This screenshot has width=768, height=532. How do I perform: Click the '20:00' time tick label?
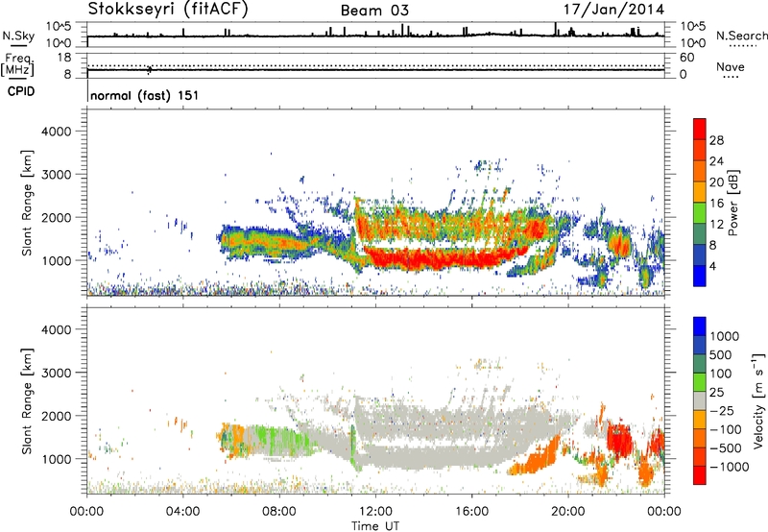tap(568, 512)
